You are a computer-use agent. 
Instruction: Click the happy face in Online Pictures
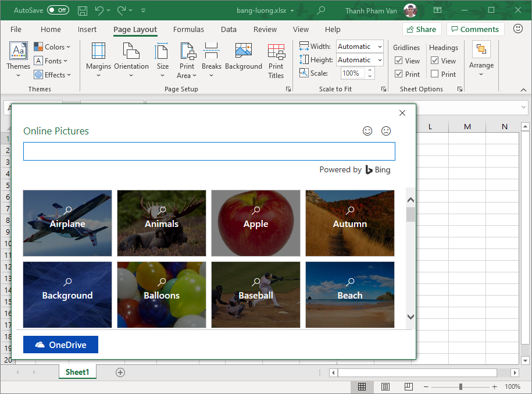367,131
